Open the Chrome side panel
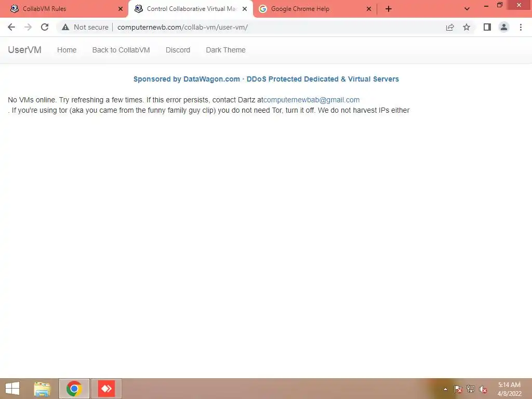532x399 pixels. click(487, 27)
